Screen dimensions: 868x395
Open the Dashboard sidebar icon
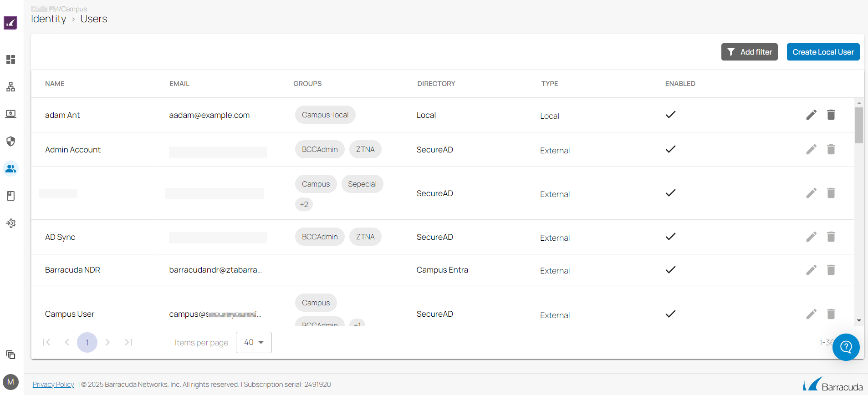10,59
